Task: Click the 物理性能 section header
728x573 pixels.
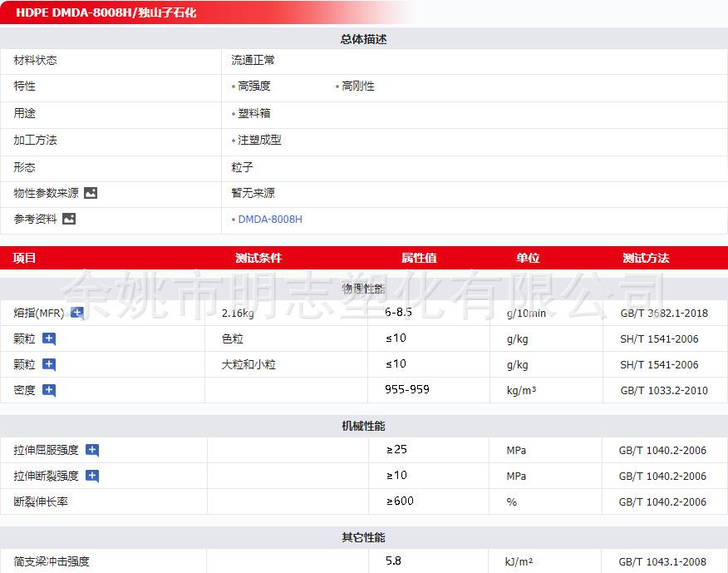Action: 363,289
